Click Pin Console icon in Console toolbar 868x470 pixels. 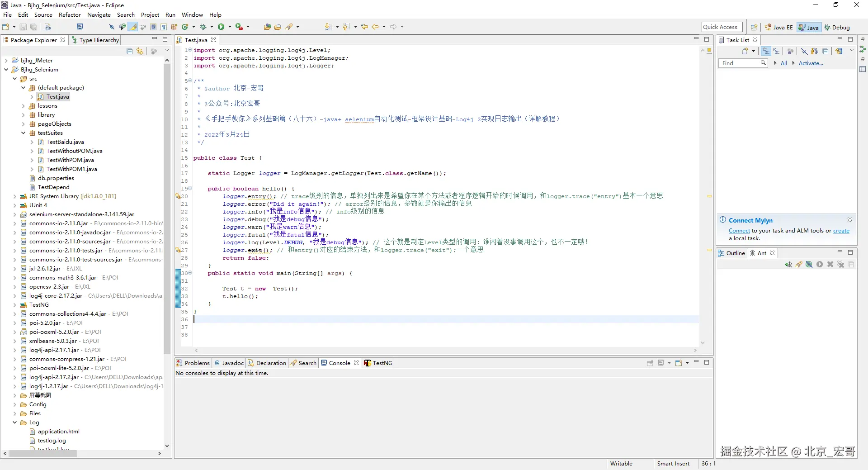[650, 363]
